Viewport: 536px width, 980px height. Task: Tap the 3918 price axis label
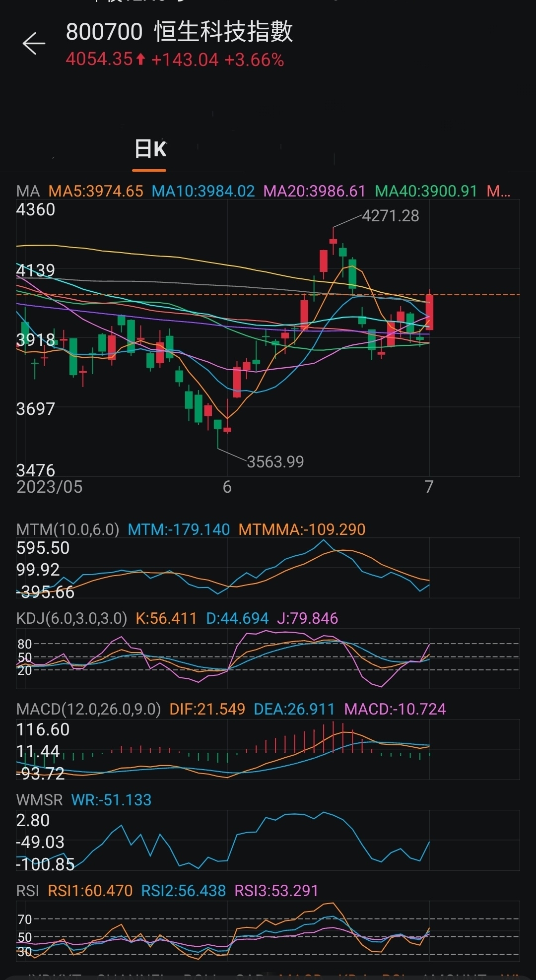pyautogui.click(x=36, y=340)
